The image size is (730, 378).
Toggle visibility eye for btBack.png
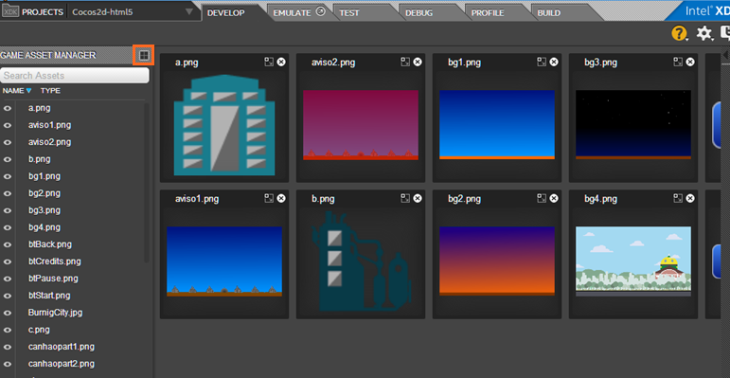point(7,244)
